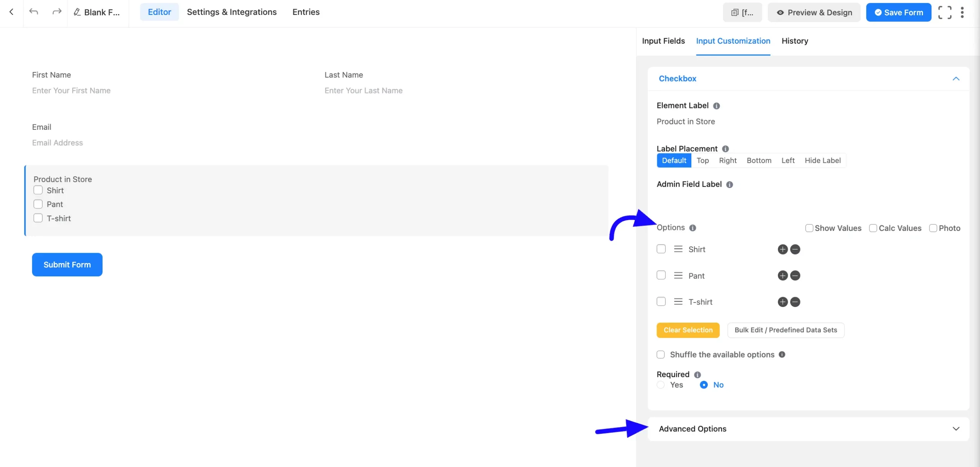This screenshot has width=980, height=467.
Task: Click plus icon next to Shirt option
Action: [782, 250]
